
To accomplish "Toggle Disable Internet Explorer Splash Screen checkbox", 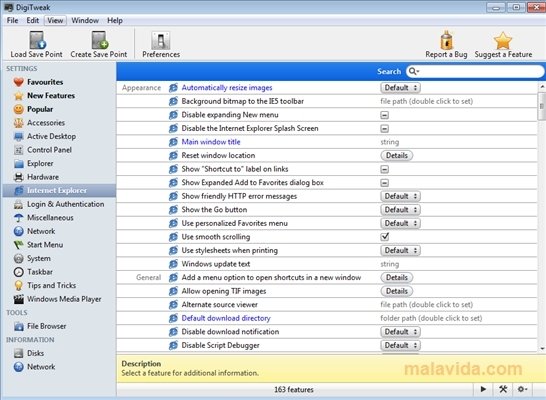I will coord(384,128).
